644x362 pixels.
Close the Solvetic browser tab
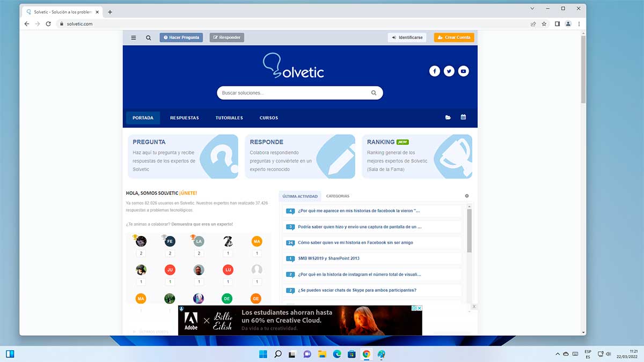[x=97, y=12]
